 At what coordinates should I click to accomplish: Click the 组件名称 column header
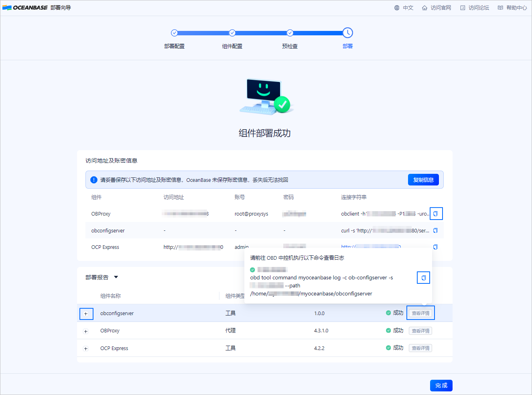(x=110, y=296)
